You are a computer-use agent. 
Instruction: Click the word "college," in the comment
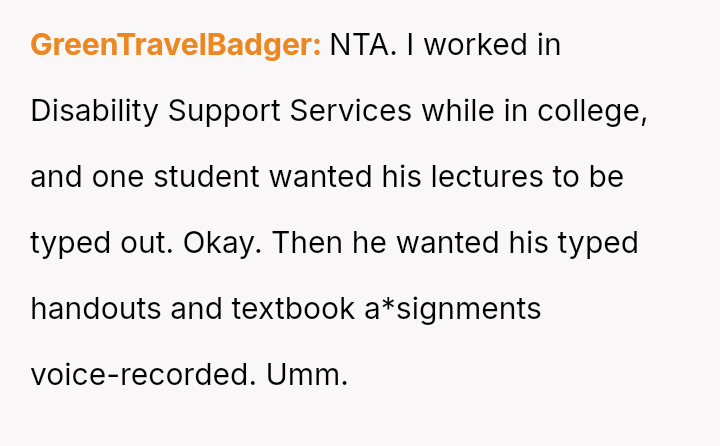593,111
